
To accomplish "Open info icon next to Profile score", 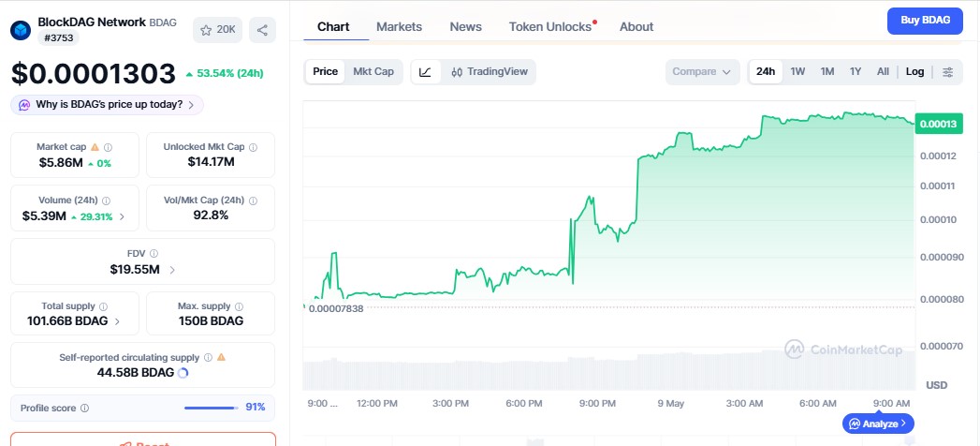I will (84, 408).
